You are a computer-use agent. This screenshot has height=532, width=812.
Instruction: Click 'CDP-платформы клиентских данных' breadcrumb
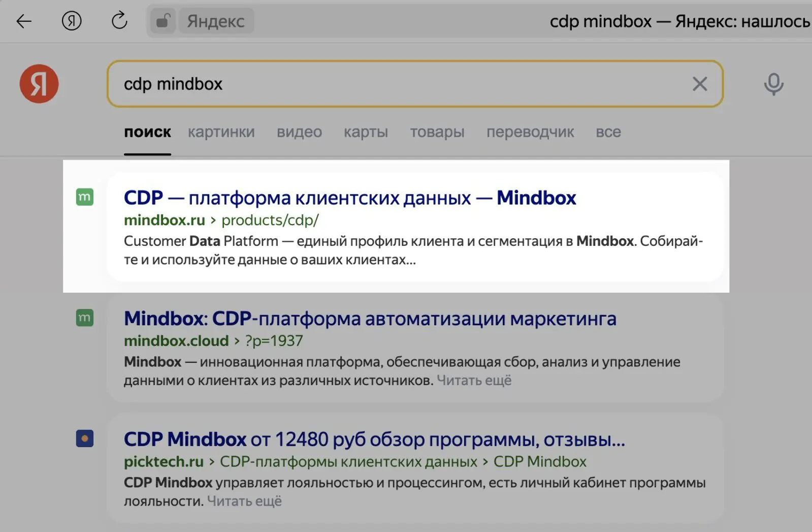coord(348,461)
